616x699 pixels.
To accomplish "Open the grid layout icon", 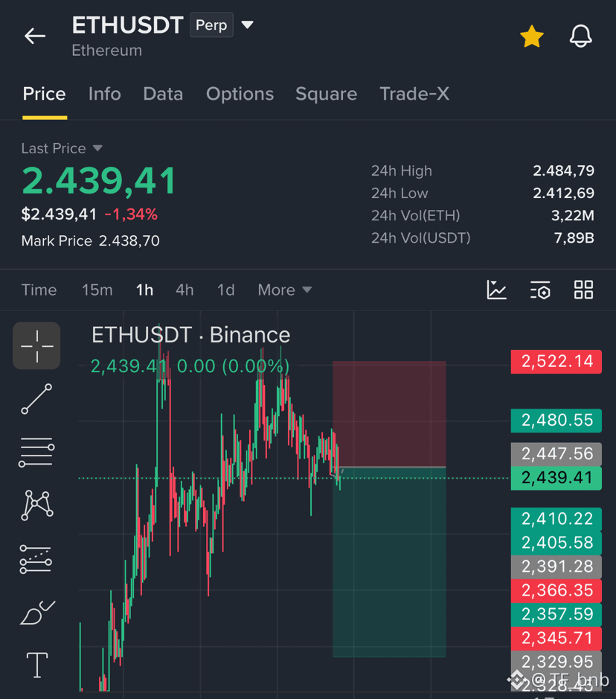I will tap(583, 290).
